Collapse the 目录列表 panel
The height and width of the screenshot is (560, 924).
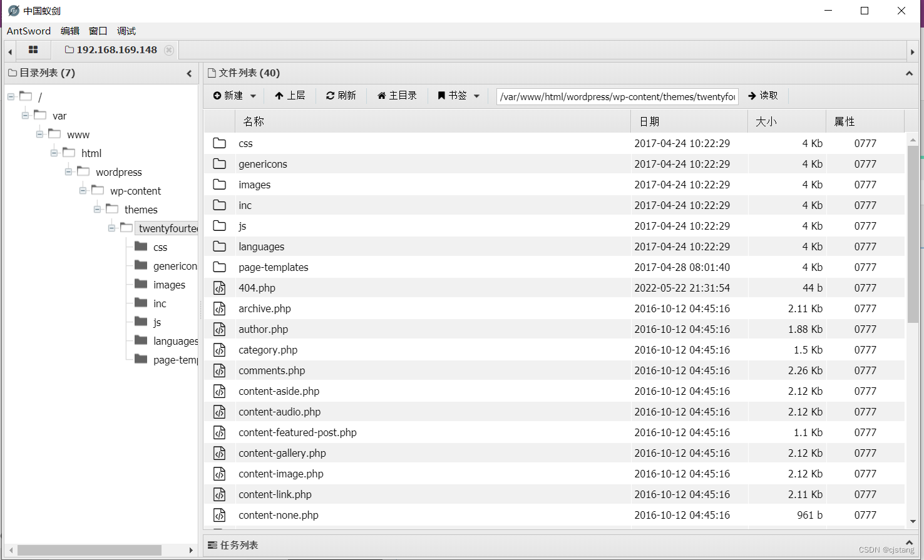tap(189, 73)
